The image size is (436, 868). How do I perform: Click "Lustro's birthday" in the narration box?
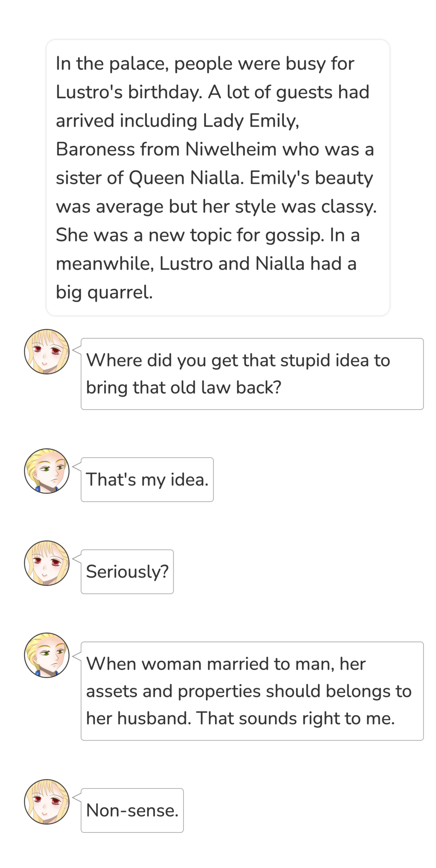click(129, 92)
